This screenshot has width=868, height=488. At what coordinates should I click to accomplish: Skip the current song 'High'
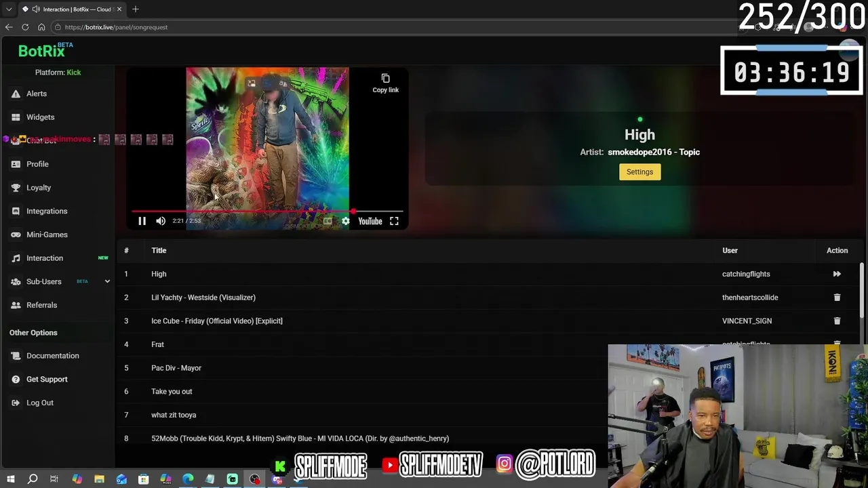[837, 274]
